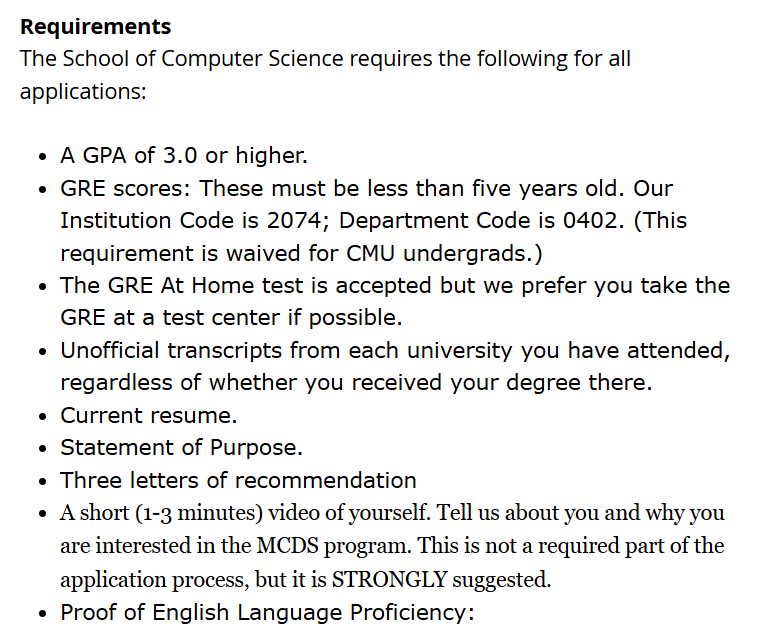Click the "Proof of English Language Proficiency" item
This screenshot has width=766, height=641.
[x=267, y=613]
